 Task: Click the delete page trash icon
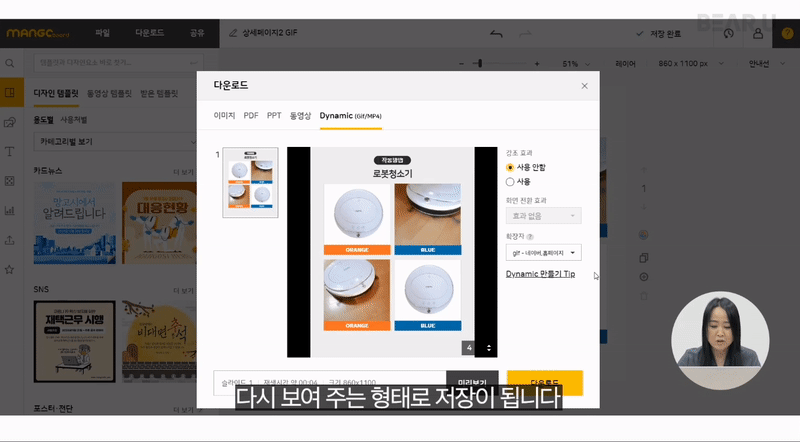point(644,296)
